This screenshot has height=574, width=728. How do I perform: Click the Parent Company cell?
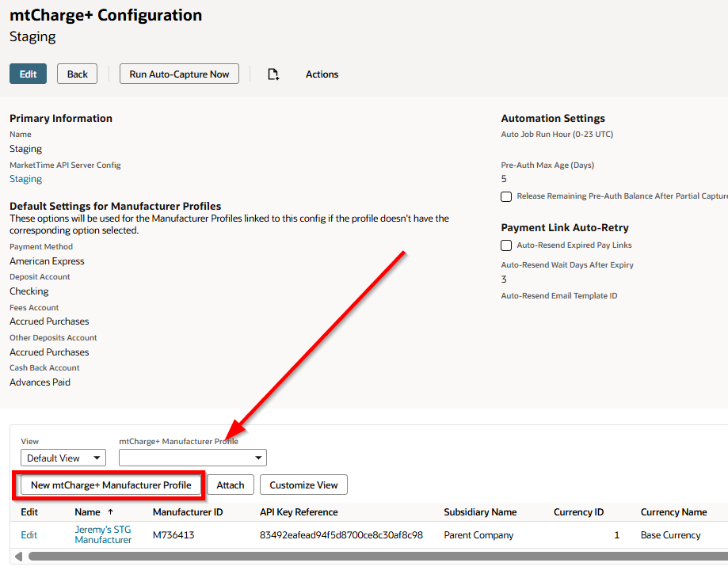[478, 535]
